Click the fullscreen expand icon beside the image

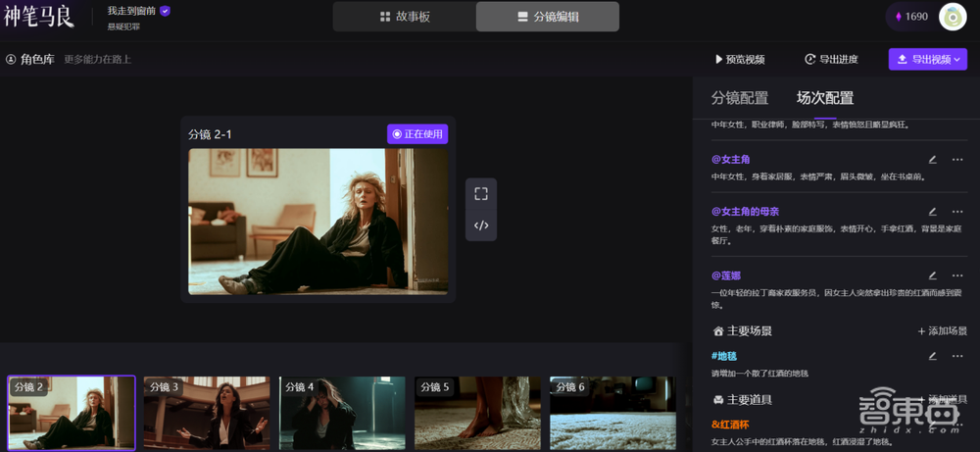[x=481, y=194]
